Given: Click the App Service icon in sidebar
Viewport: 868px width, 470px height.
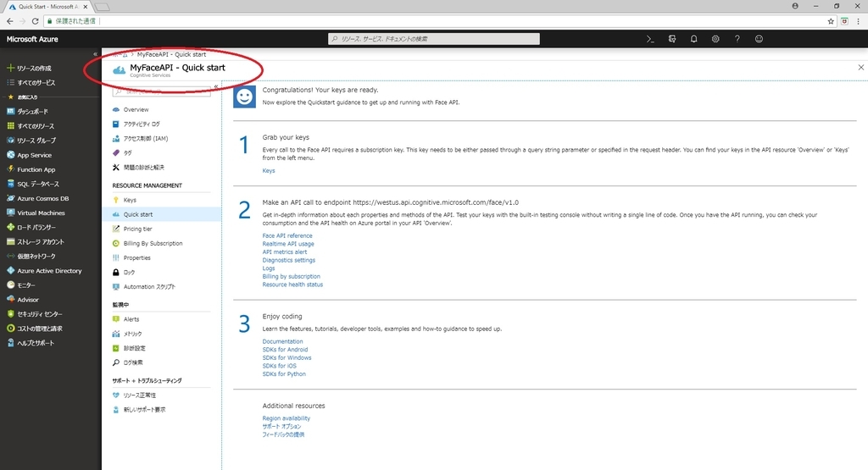Looking at the screenshot, I should tap(10, 155).
